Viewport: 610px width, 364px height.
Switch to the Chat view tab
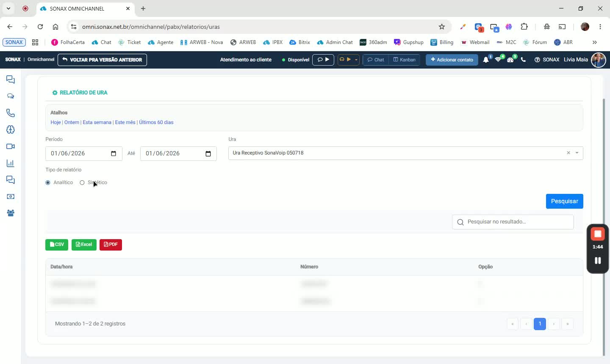pyautogui.click(x=376, y=60)
